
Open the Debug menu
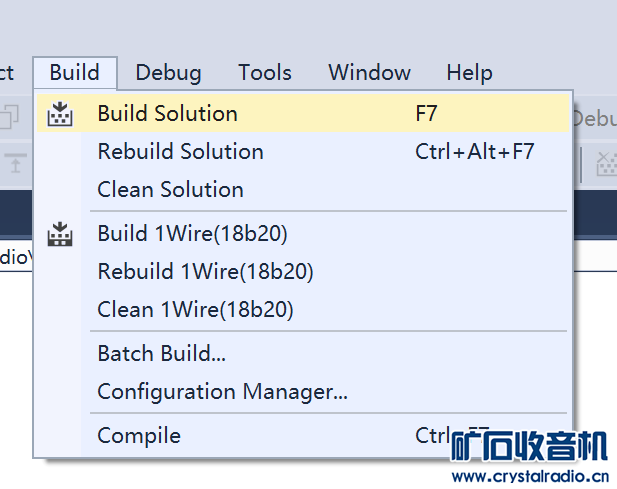click(x=168, y=73)
